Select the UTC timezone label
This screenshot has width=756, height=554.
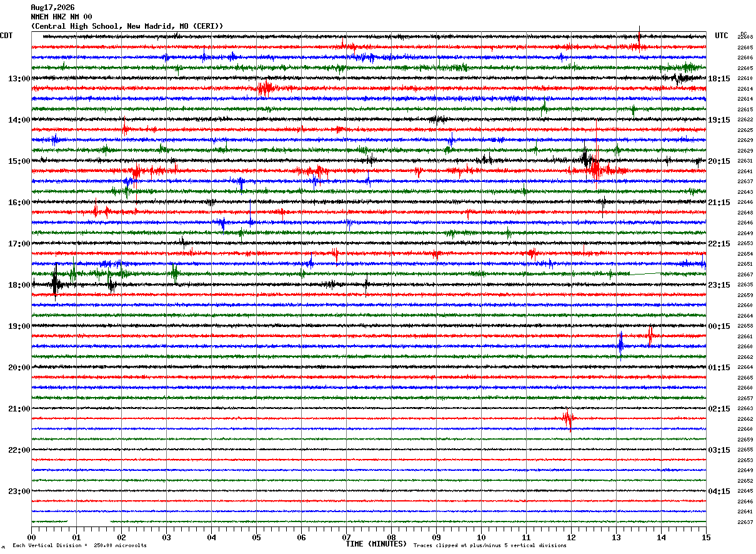click(x=722, y=36)
